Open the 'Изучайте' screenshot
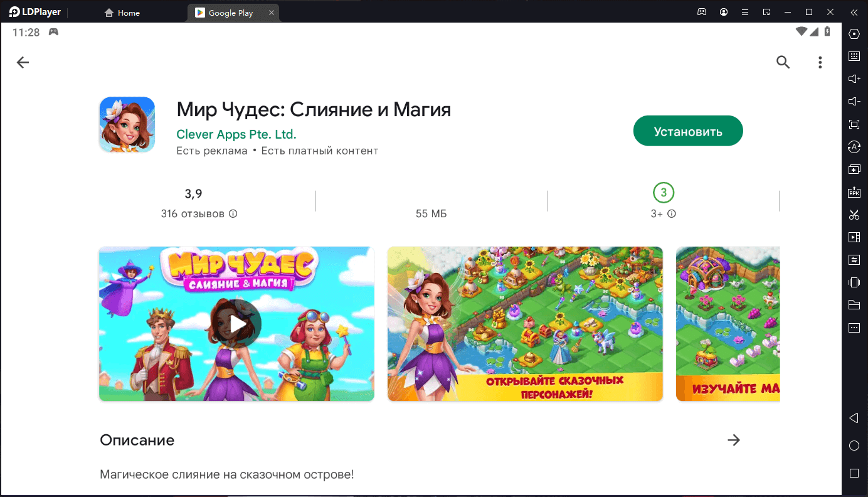This screenshot has height=497, width=868. click(728, 324)
